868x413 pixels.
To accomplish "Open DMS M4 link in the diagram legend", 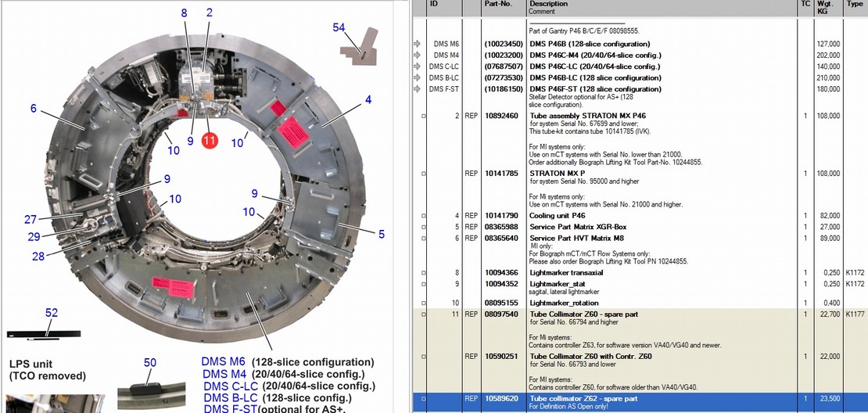I will pos(224,374).
